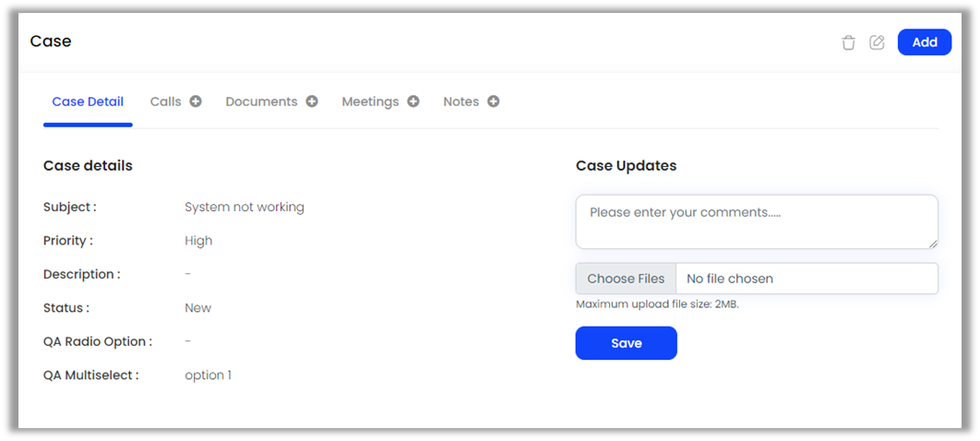Add a document via the plus icon
980x441 pixels.
click(x=312, y=101)
